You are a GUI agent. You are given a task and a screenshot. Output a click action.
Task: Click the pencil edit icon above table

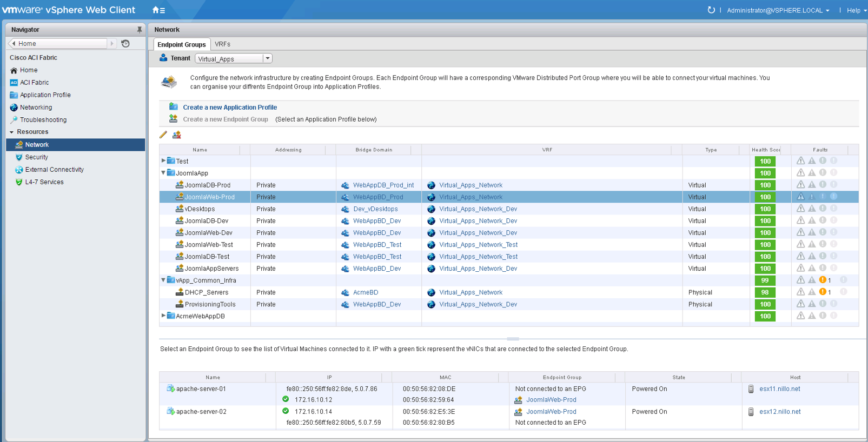[163, 135]
